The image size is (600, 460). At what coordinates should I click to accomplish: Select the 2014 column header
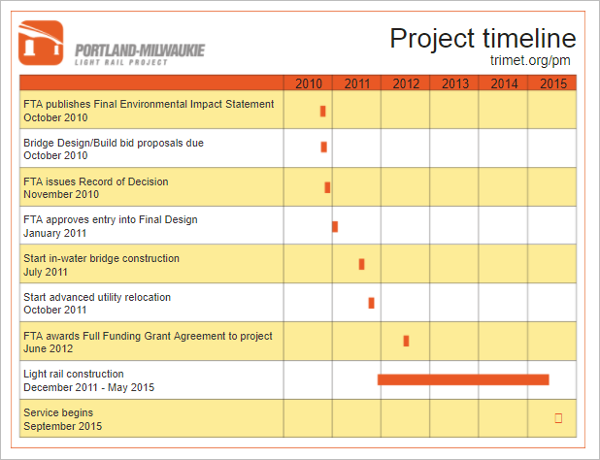coord(504,83)
